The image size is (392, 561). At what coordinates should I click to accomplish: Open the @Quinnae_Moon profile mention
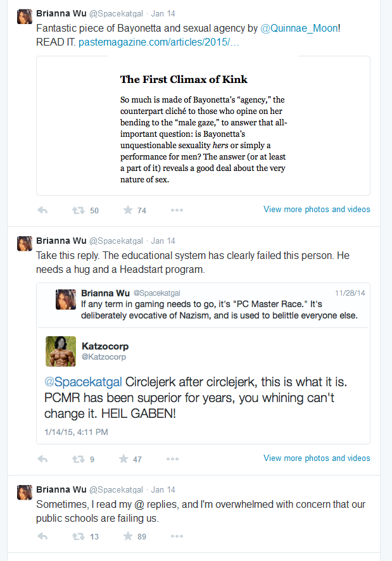click(299, 28)
